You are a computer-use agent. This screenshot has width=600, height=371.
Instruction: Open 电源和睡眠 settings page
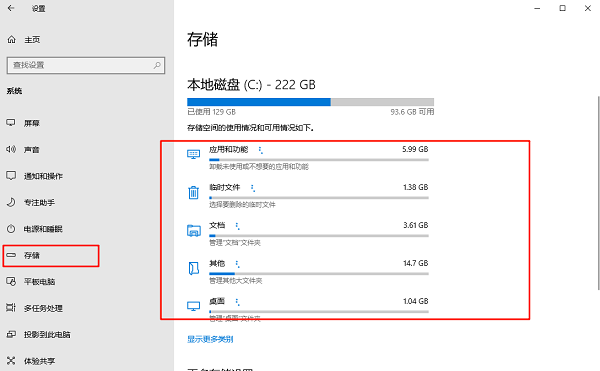pos(43,229)
